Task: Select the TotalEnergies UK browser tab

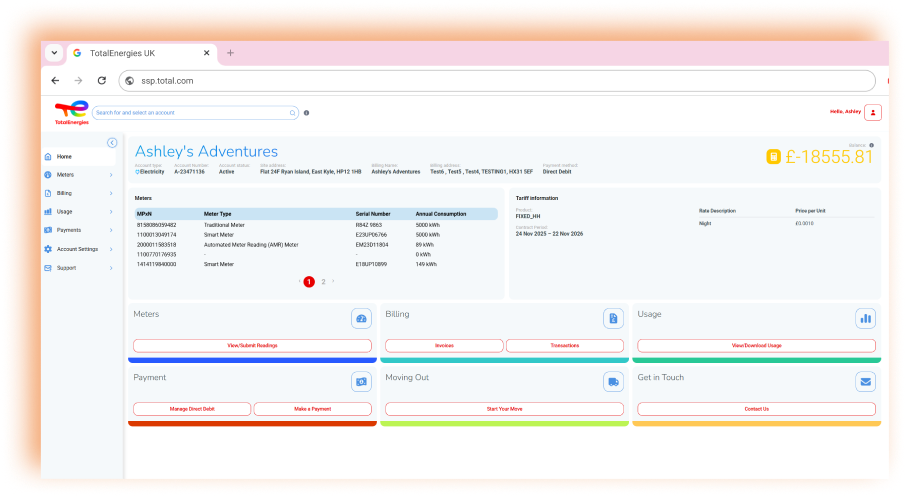Action: pos(142,53)
